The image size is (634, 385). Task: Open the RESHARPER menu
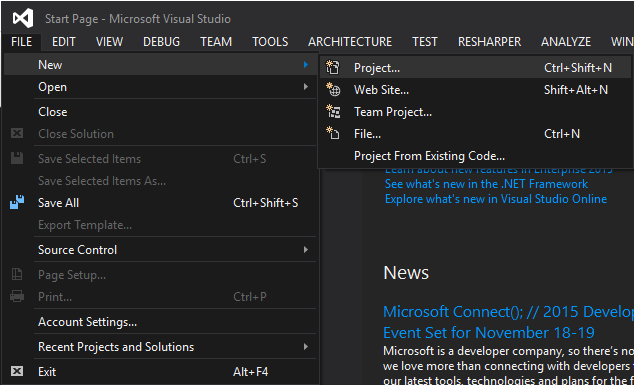(x=489, y=42)
